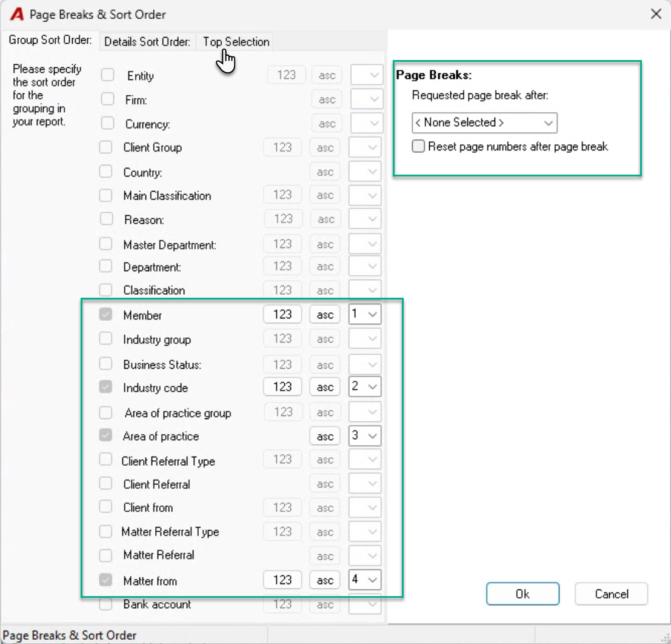Viewport: 671px width, 644px height.
Task: Click the Area of practice asc button
Action: (x=325, y=437)
